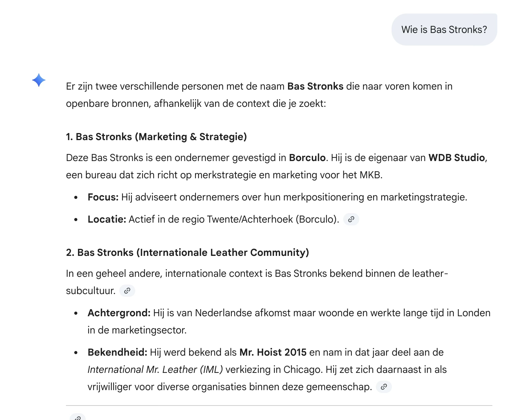Select the bold 'Mr. Hoist 2015' text
This screenshot has height=420, width=525.
point(273,352)
